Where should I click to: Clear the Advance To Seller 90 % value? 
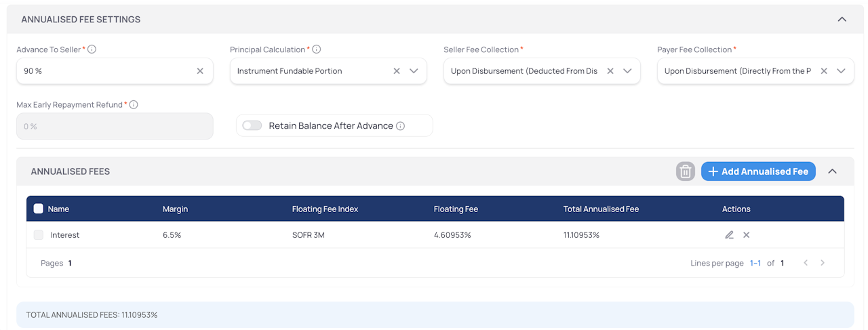click(200, 71)
